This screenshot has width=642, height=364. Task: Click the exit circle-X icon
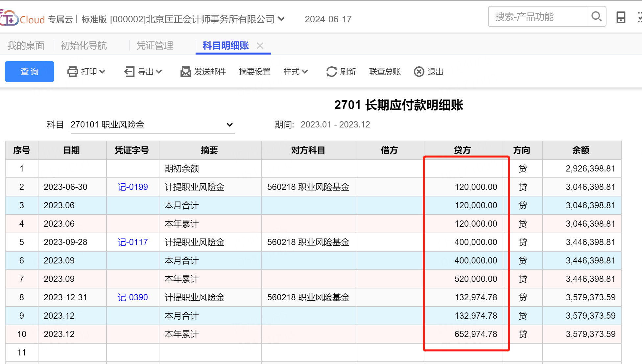pyautogui.click(x=419, y=72)
